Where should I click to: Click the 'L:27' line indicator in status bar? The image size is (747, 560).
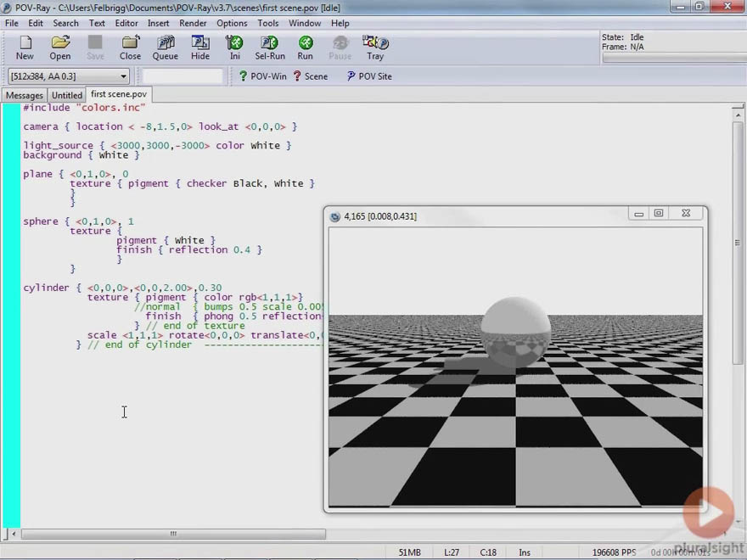452,552
